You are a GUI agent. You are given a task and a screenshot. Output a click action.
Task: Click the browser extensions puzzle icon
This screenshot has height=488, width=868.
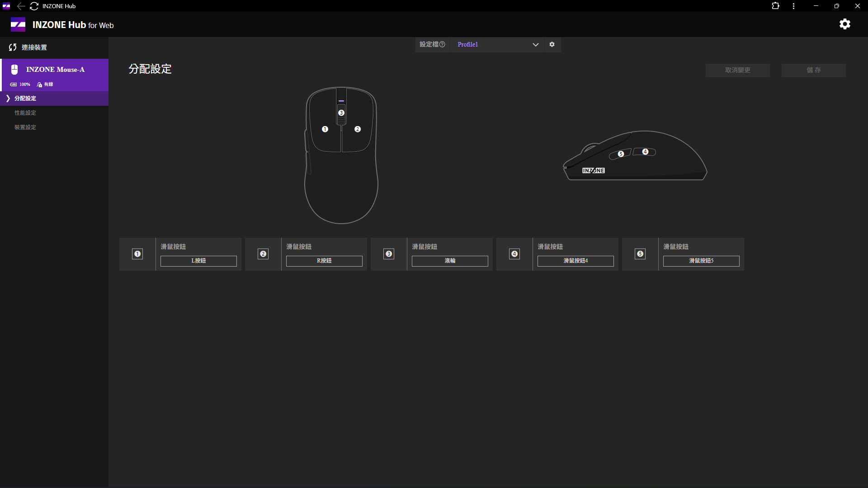[775, 6]
